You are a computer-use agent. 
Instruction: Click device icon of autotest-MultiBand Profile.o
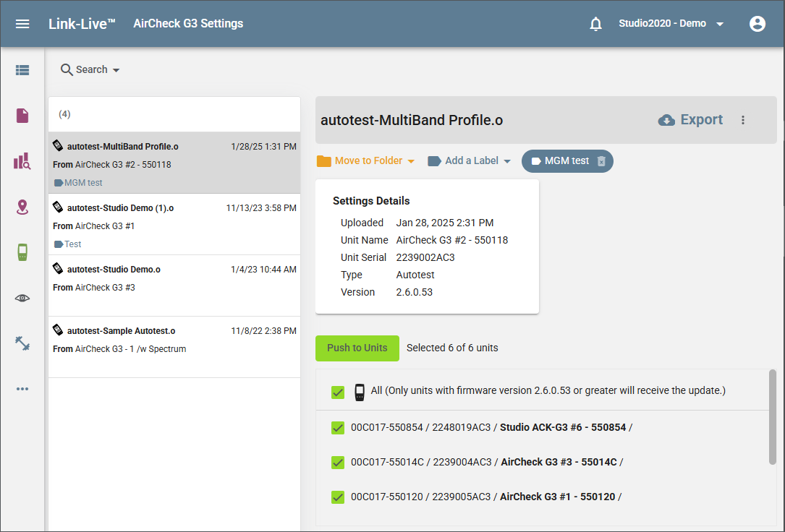(58, 145)
